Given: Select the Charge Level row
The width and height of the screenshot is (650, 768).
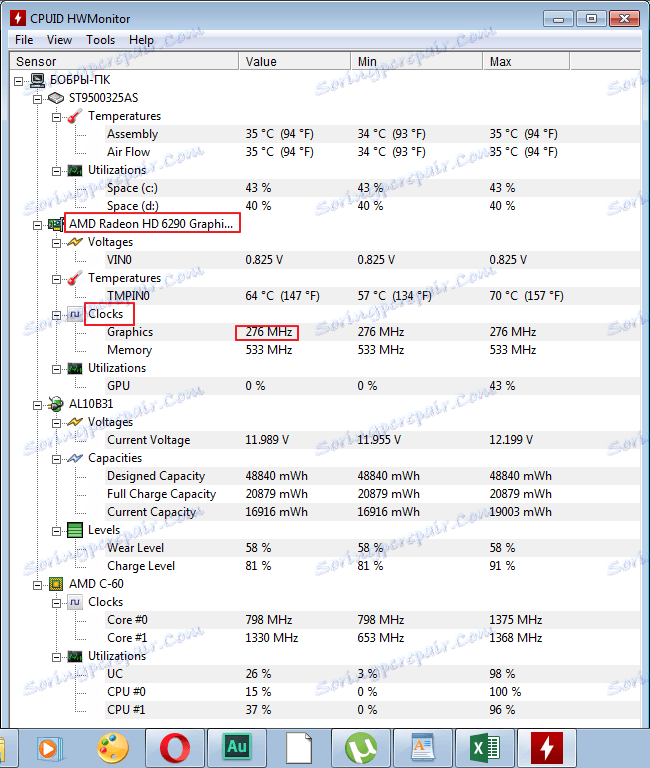Looking at the screenshot, I should (x=372, y=566).
